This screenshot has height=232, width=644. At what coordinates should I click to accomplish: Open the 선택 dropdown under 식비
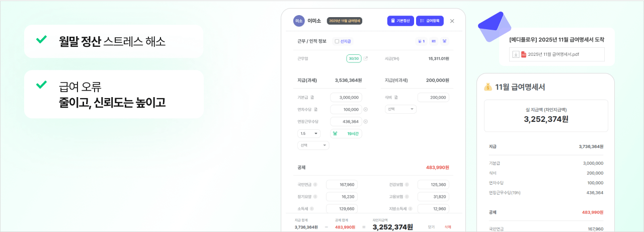point(400,109)
